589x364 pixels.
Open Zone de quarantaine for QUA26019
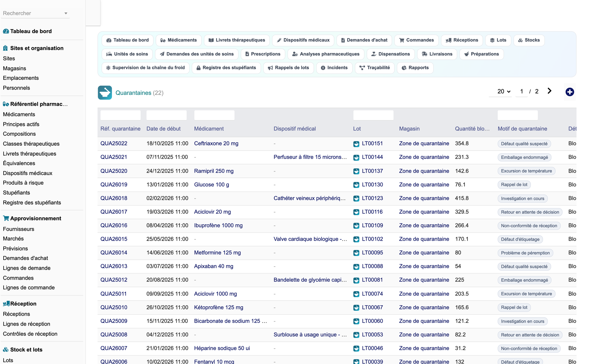click(x=424, y=184)
